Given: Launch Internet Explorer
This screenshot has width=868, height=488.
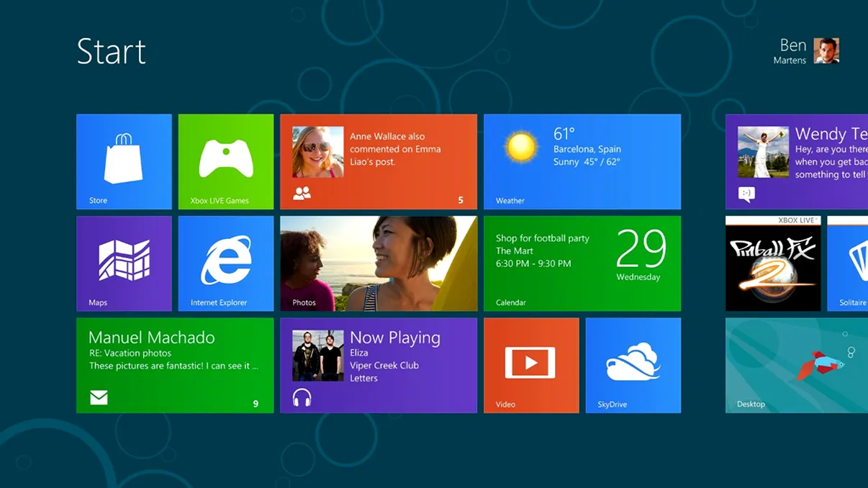Looking at the screenshot, I should click(225, 263).
